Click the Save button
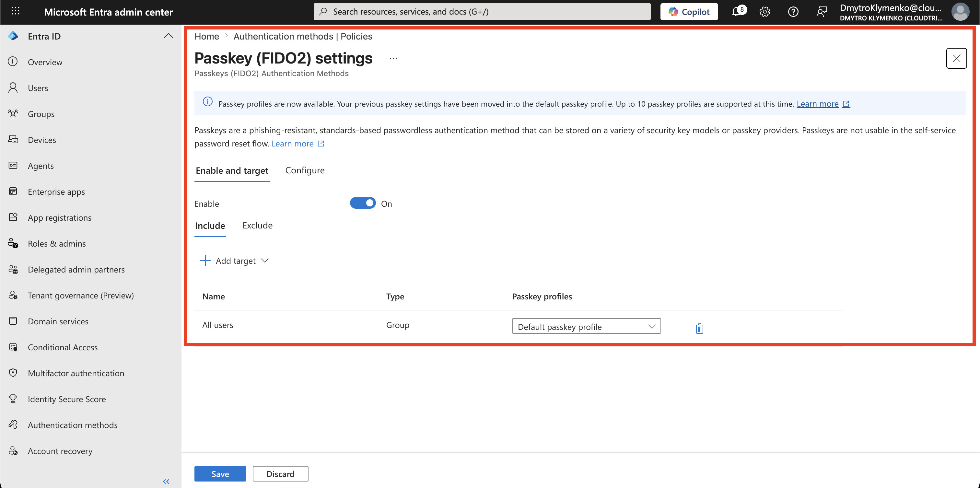 pos(220,473)
